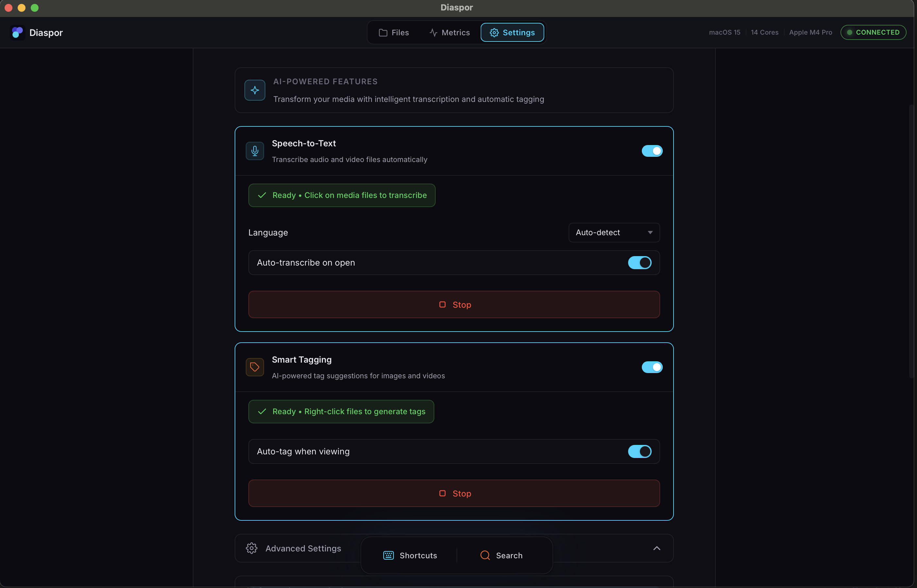Open the Language Auto-detect dropdown
The height and width of the screenshot is (588, 917).
pyautogui.click(x=614, y=233)
